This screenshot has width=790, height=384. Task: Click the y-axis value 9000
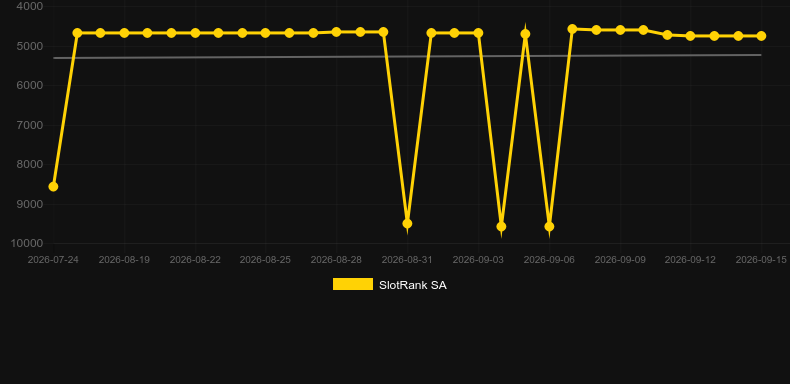tap(30, 204)
